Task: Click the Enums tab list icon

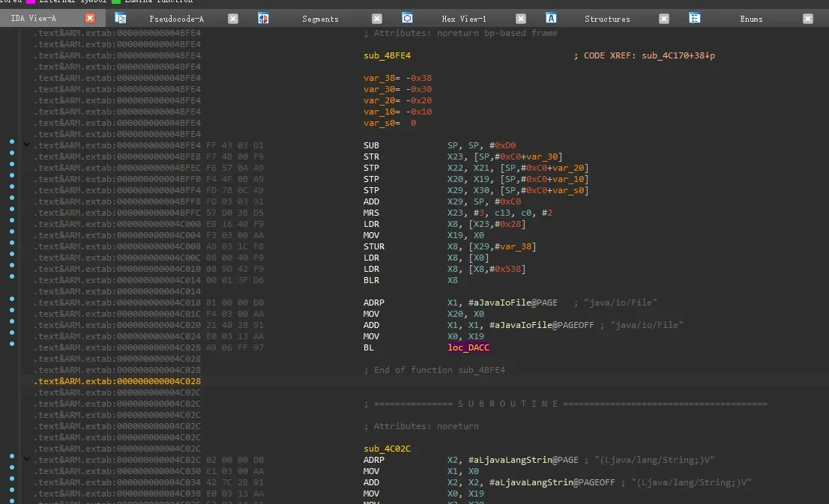Action: pos(695,19)
